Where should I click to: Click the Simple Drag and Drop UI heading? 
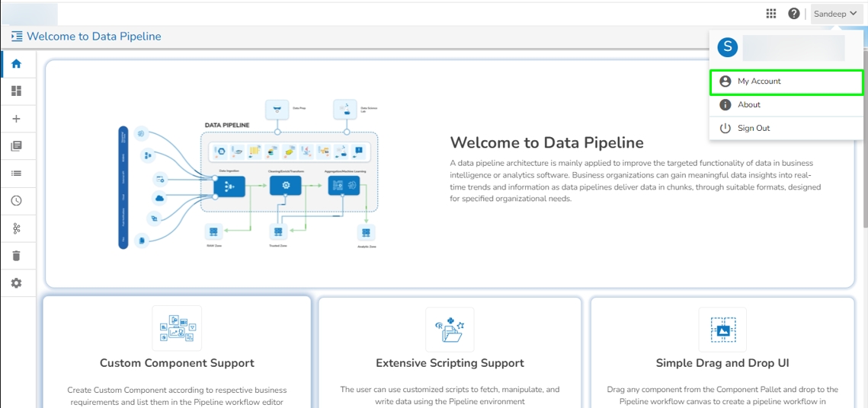pos(722,363)
